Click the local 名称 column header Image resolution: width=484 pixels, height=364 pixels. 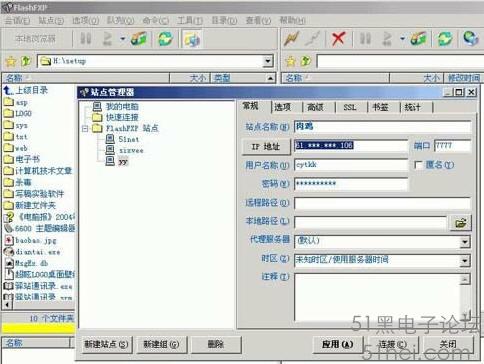point(85,78)
